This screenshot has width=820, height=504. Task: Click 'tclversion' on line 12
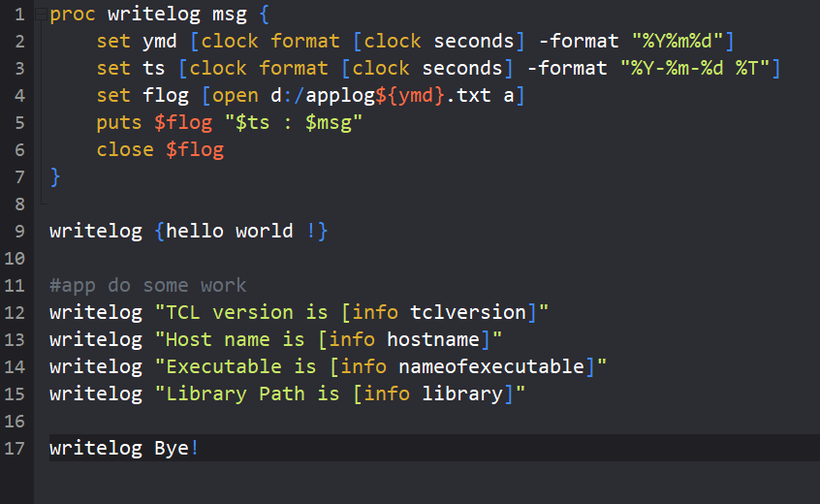pyautogui.click(x=468, y=312)
